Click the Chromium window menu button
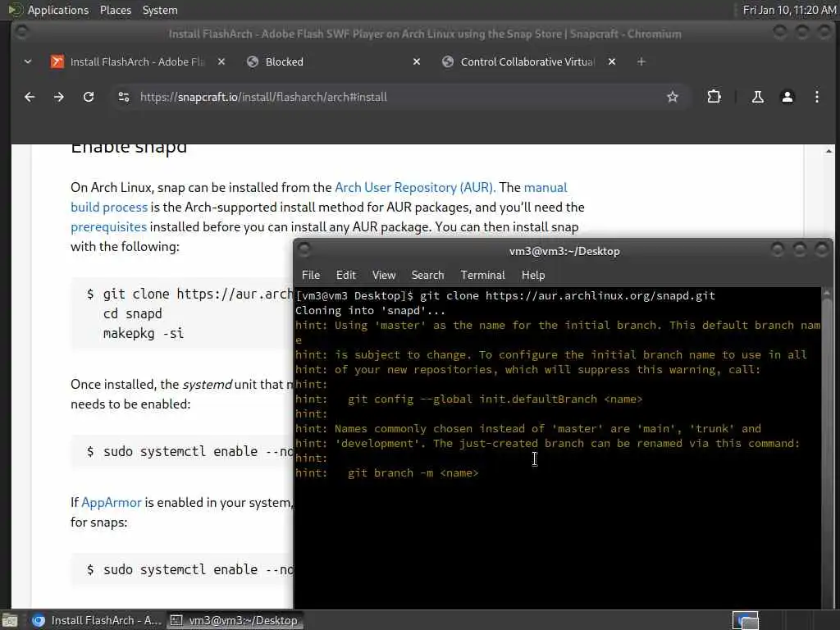840x630 pixels. [x=21, y=32]
